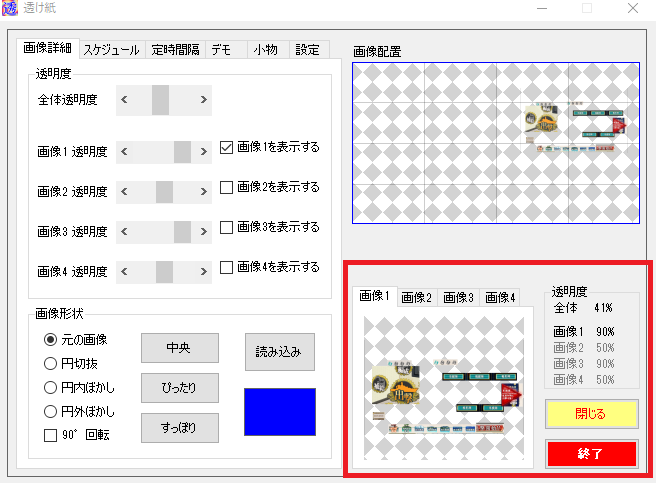The height and width of the screenshot is (483, 656).
Task: Click the 画像2 50% transparency value
Action: click(605, 348)
